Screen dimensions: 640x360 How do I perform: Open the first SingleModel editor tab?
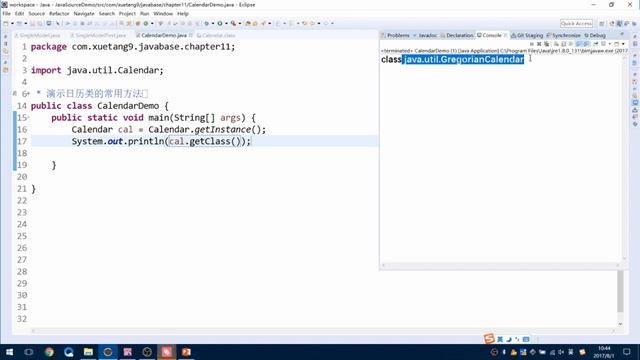(39, 36)
